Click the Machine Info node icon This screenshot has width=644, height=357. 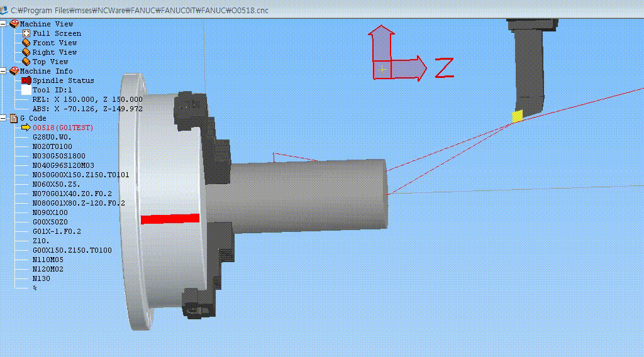click(x=14, y=71)
